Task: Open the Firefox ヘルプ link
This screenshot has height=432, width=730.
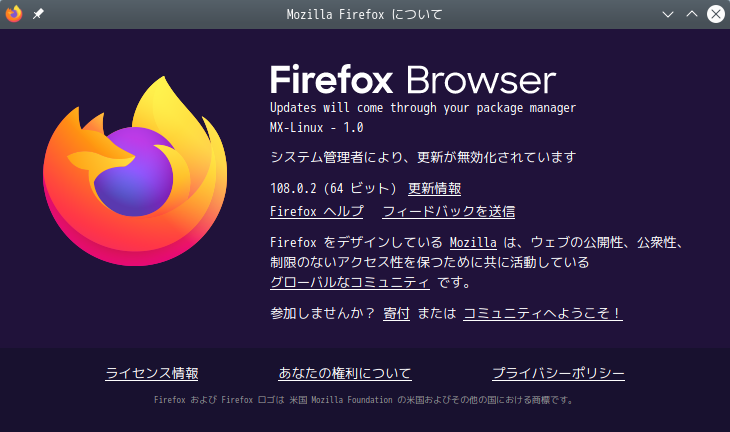Action: (317, 211)
